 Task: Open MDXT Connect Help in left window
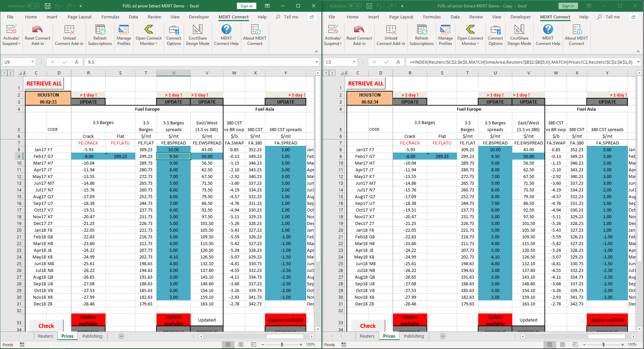(226, 35)
